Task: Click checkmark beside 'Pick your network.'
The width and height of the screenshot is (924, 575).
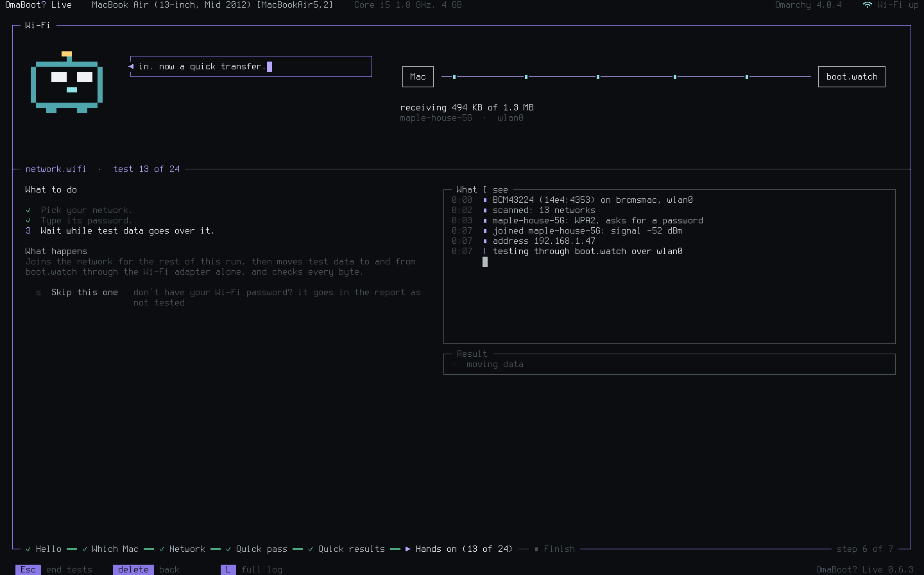Action: click(28, 210)
